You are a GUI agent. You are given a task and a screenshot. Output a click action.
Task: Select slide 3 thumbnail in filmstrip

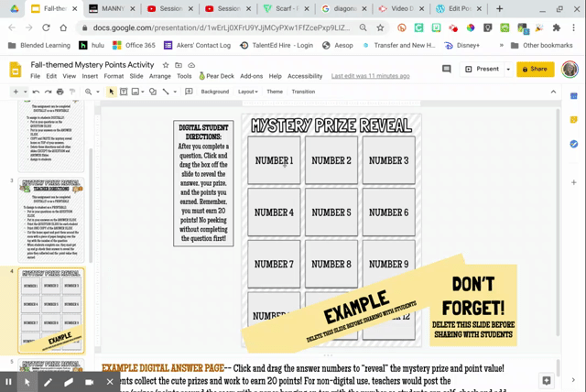tap(51, 220)
